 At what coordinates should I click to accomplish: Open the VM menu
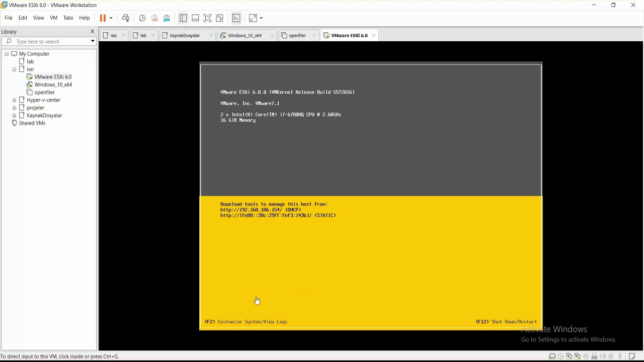coord(54,18)
